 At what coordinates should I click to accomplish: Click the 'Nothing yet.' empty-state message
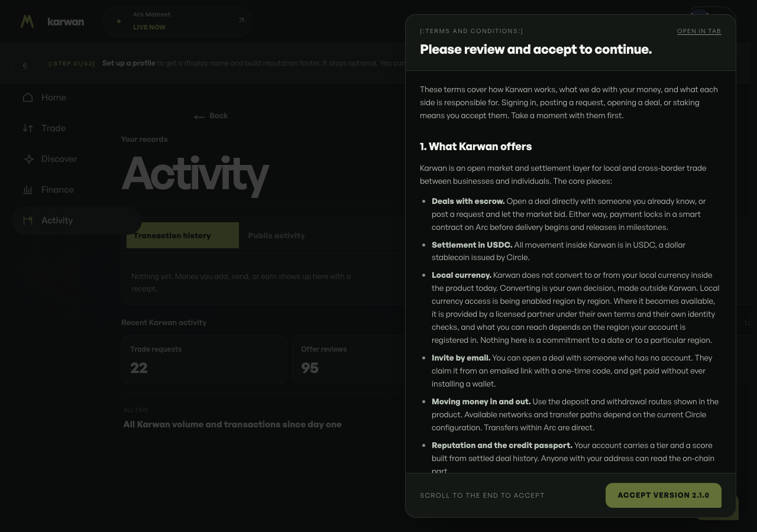click(x=241, y=283)
